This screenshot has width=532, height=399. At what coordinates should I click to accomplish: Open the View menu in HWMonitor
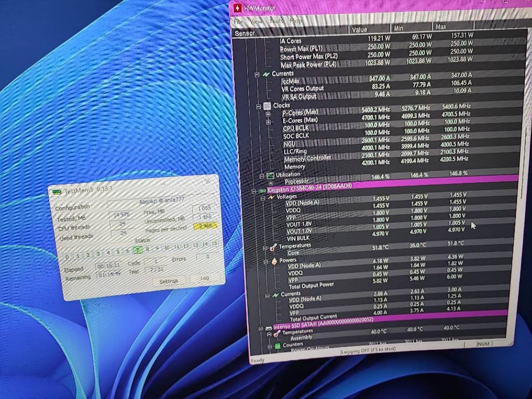coord(256,22)
